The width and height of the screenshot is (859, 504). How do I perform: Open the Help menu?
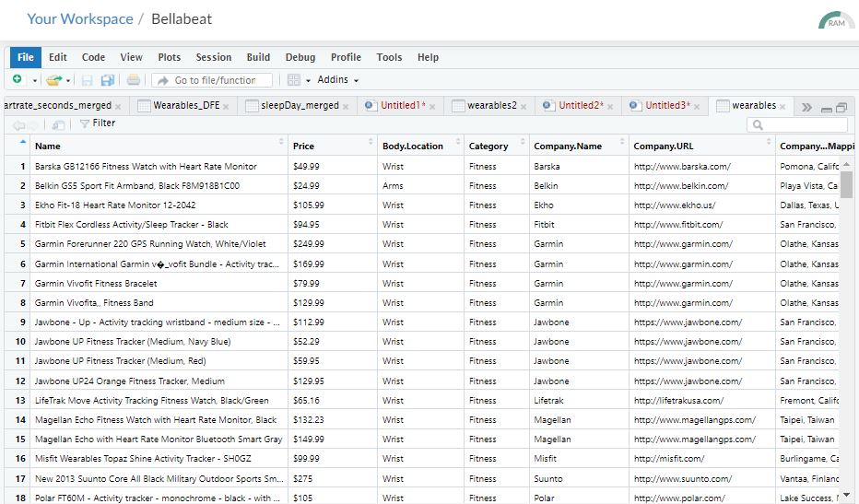point(428,57)
